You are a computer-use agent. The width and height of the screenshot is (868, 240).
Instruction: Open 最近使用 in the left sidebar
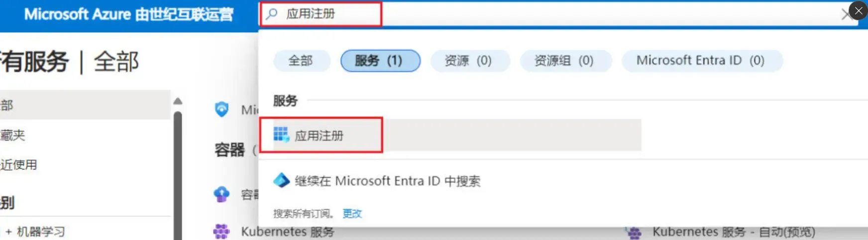pos(18,165)
